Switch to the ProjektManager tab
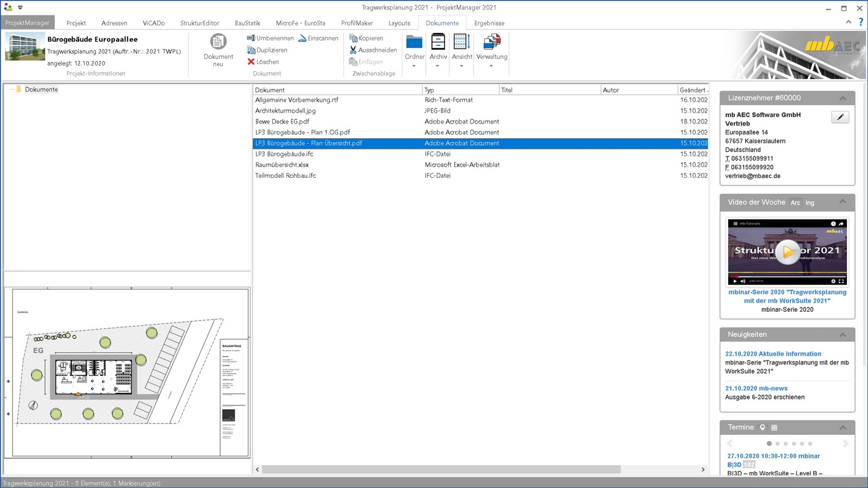The image size is (868, 488). (x=27, y=23)
